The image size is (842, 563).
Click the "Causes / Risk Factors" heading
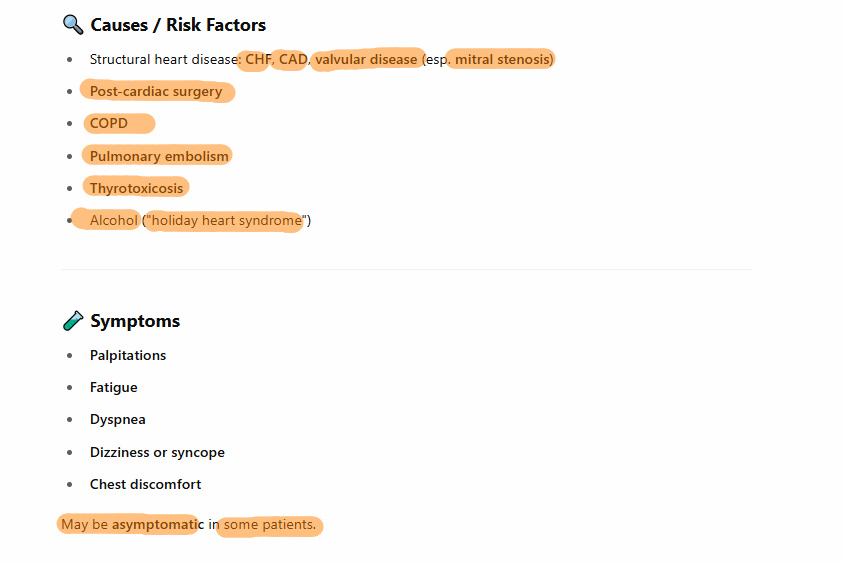(x=178, y=25)
